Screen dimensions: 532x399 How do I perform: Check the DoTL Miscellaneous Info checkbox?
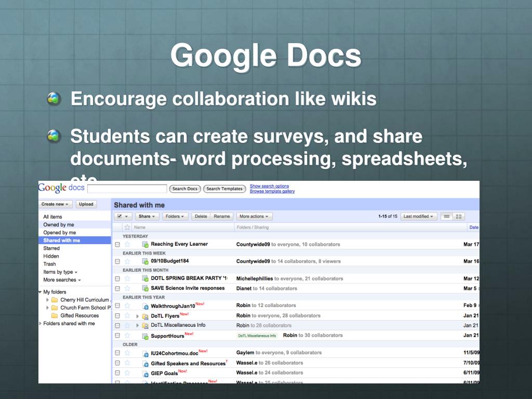tap(117, 326)
